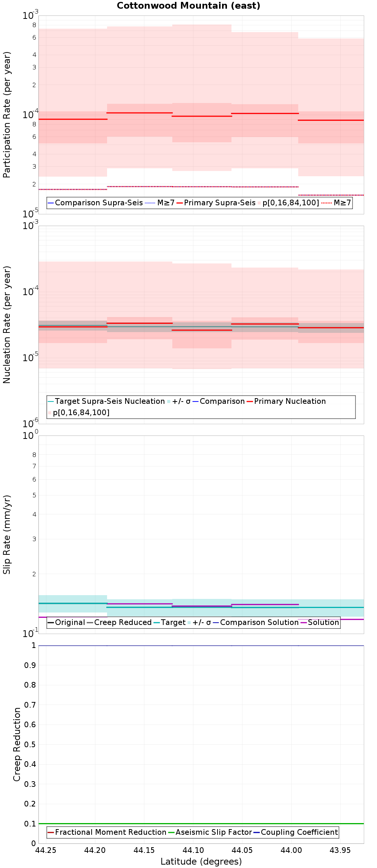Select the Aseismic Slip Factor legend entry
Image resolution: width=377 pixels, height=868 pixels.
[x=210, y=832]
